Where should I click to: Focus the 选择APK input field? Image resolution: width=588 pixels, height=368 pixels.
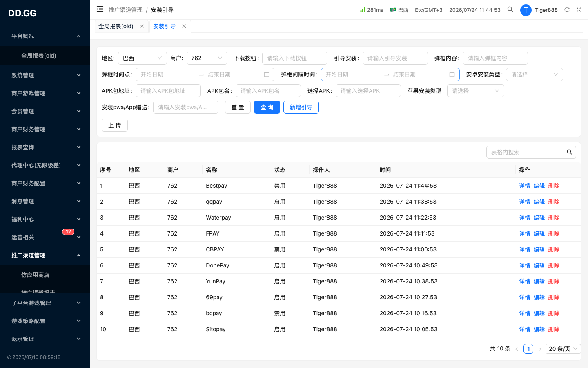(368, 91)
